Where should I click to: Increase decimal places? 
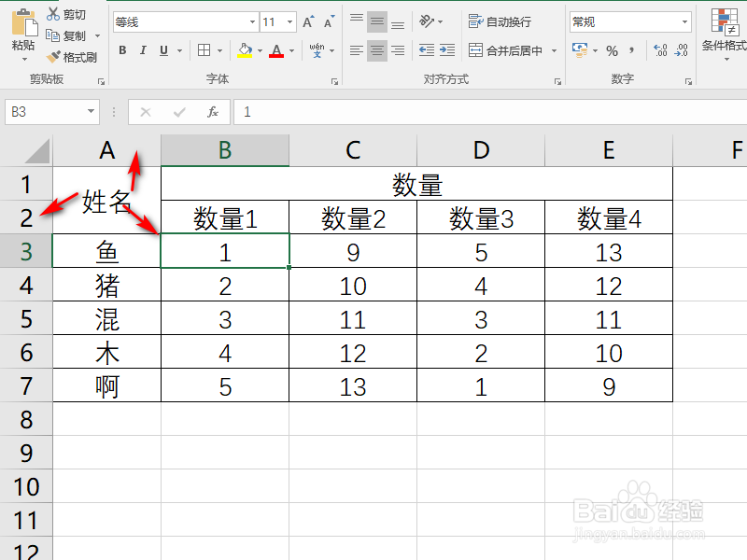coord(660,50)
